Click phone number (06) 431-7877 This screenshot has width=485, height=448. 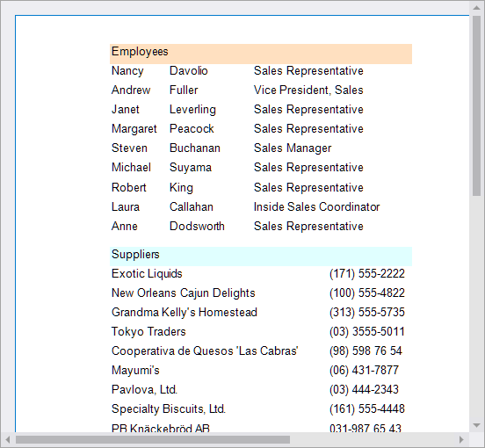[364, 371]
